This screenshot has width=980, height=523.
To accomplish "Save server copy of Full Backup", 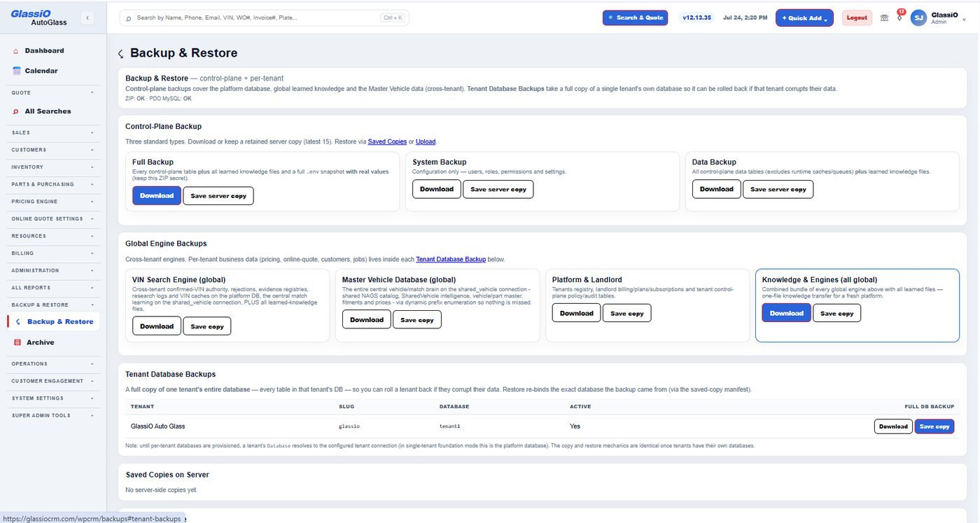I will click(218, 196).
